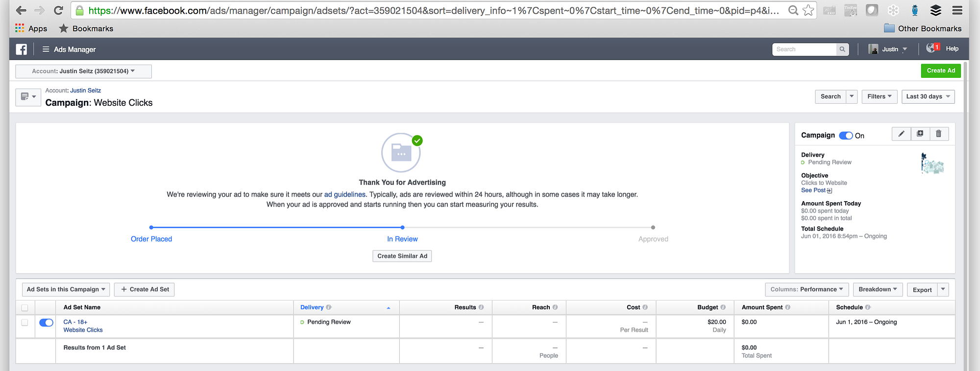Click the Facebook search field

point(804,49)
